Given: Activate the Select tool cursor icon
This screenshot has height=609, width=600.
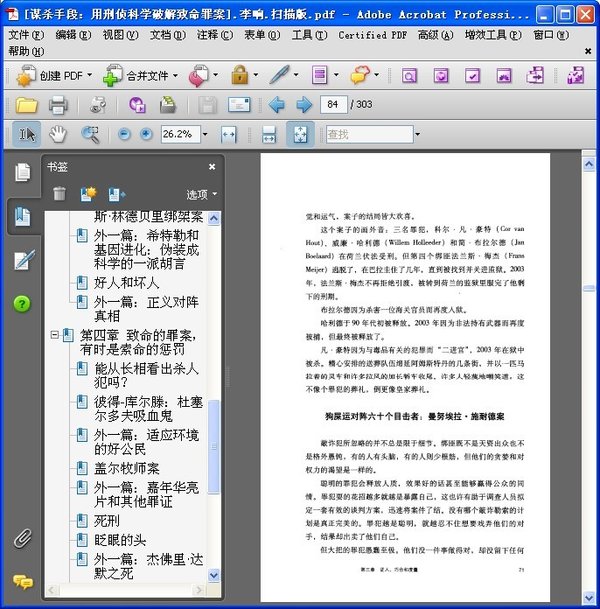Looking at the screenshot, I should pos(26,134).
